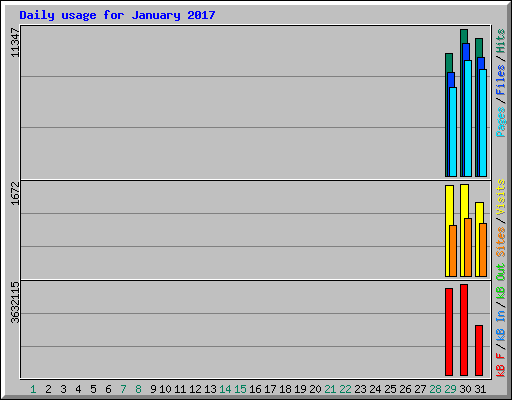Click day number 30 on the x-axis
The height and width of the screenshot is (400, 512).
pos(465,389)
